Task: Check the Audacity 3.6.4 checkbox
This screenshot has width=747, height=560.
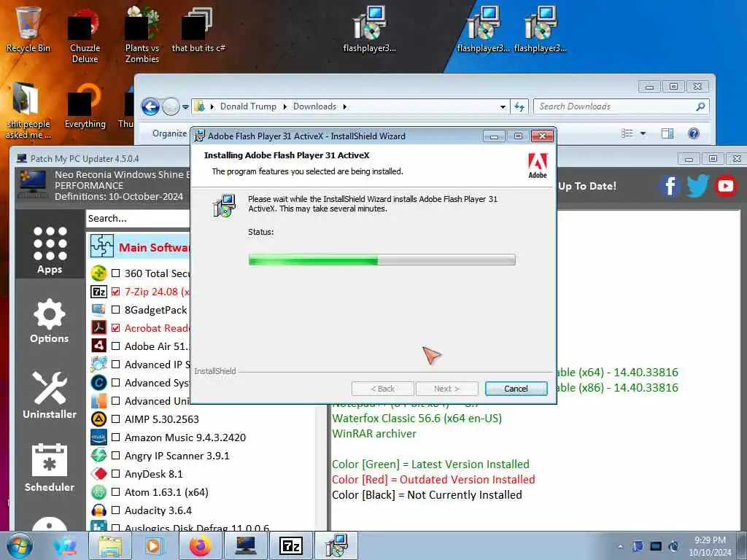Action: click(x=116, y=510)
